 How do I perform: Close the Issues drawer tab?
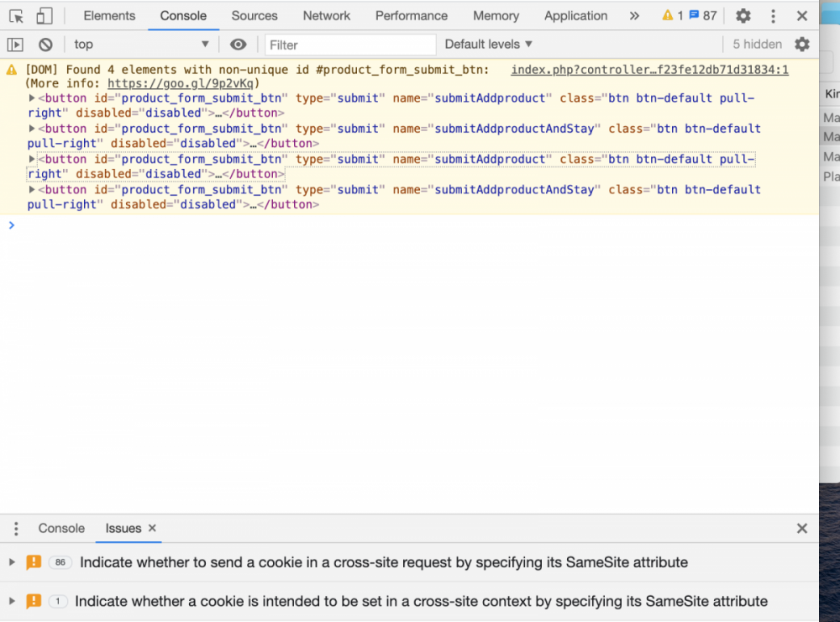[152, 529]
